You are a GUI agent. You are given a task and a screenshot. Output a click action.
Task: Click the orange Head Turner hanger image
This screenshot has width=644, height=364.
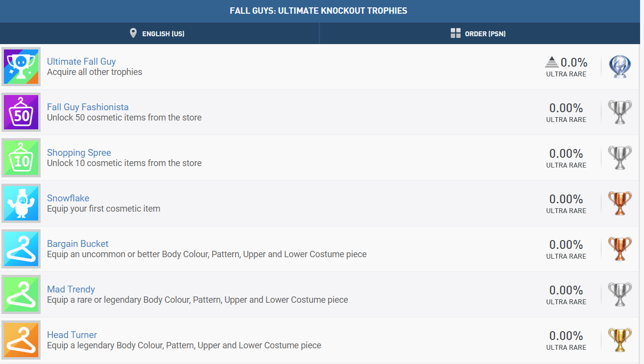pyautogui.click(x=21, y=340)
